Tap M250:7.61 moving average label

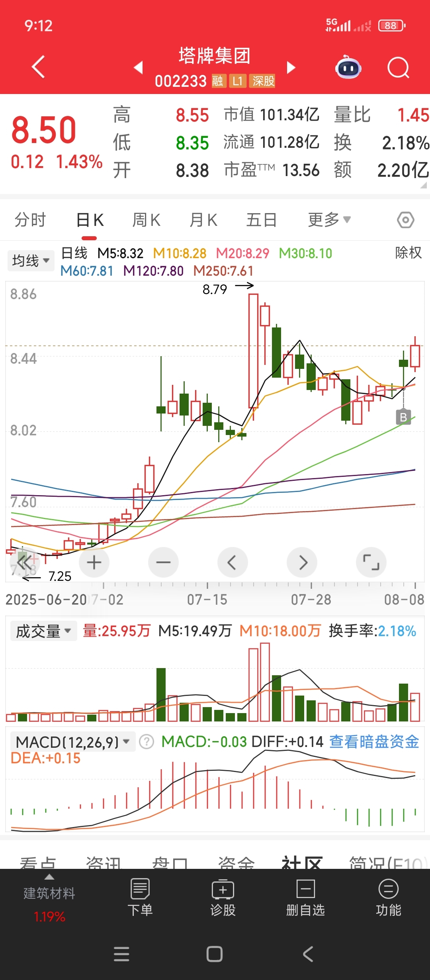pyautogui.click(x=223, y=271)
